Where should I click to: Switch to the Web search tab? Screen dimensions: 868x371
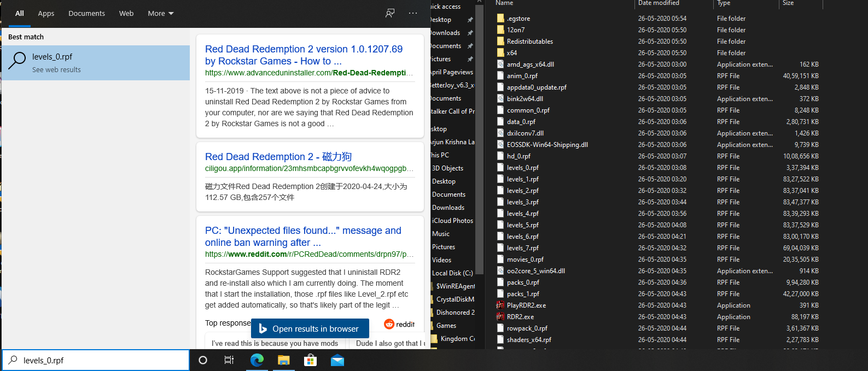126,13
